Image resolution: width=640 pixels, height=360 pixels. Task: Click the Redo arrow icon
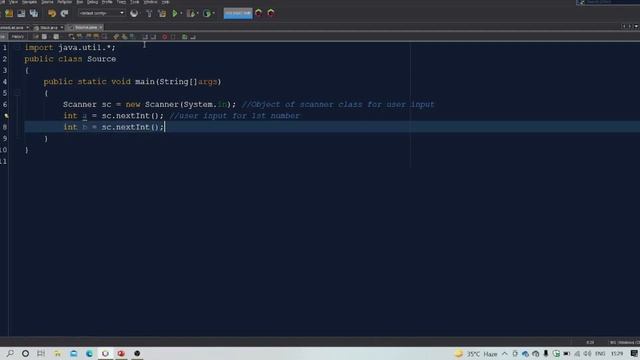click(64, 13)
